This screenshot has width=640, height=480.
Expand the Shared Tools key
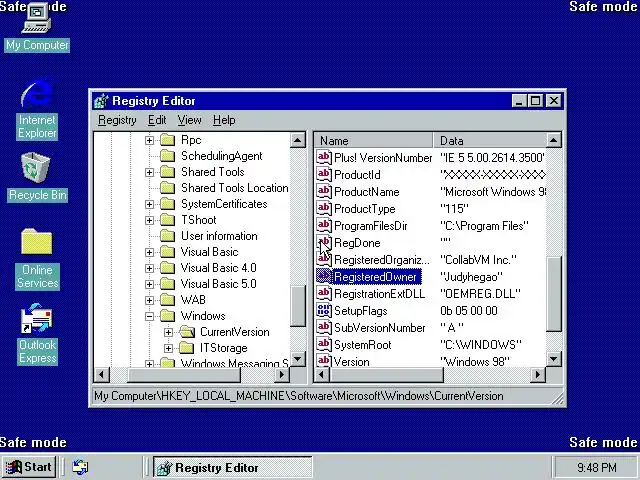[x=149, y=172]
